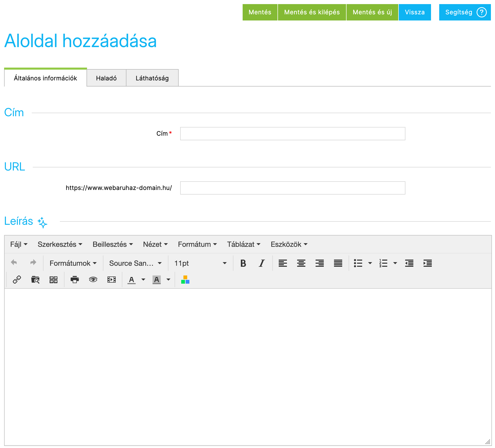Open the Szerkesztés menu
The width and height of the screenshot is (495, 448).
pyautogui.click(x=60, y=244)
